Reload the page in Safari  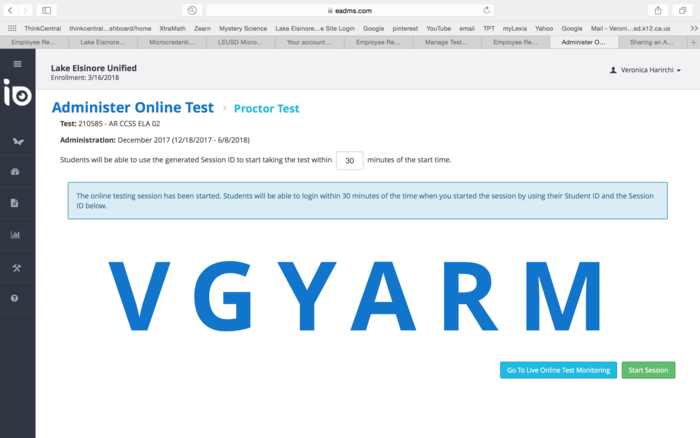pos(487,10)
